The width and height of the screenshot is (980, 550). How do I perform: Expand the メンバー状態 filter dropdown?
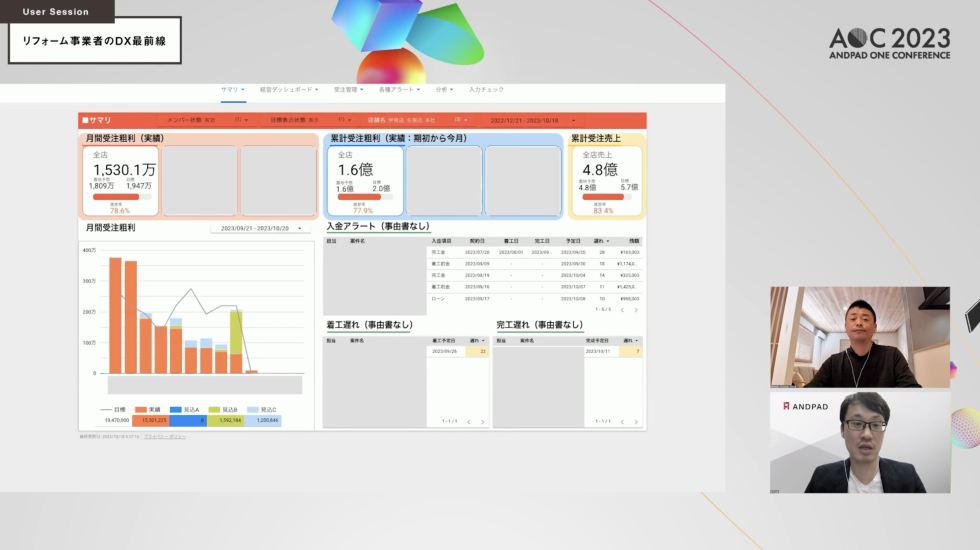[208, 120]
